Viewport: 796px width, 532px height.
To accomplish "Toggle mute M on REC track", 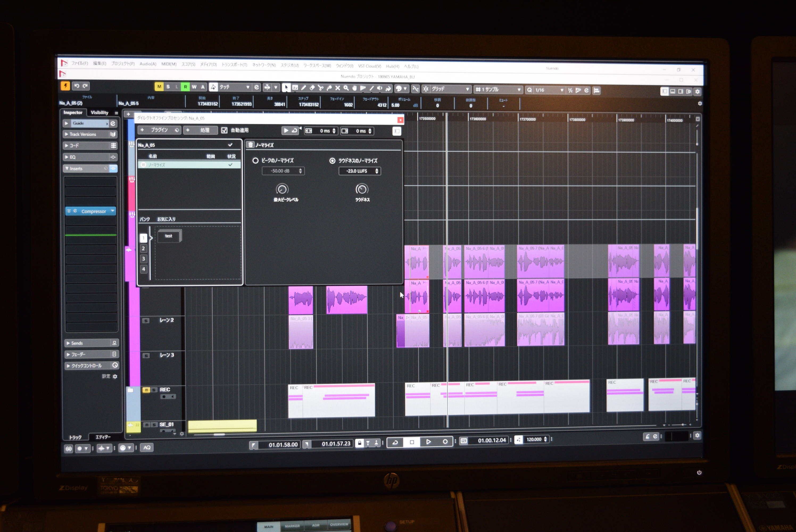I will [146, 390].
